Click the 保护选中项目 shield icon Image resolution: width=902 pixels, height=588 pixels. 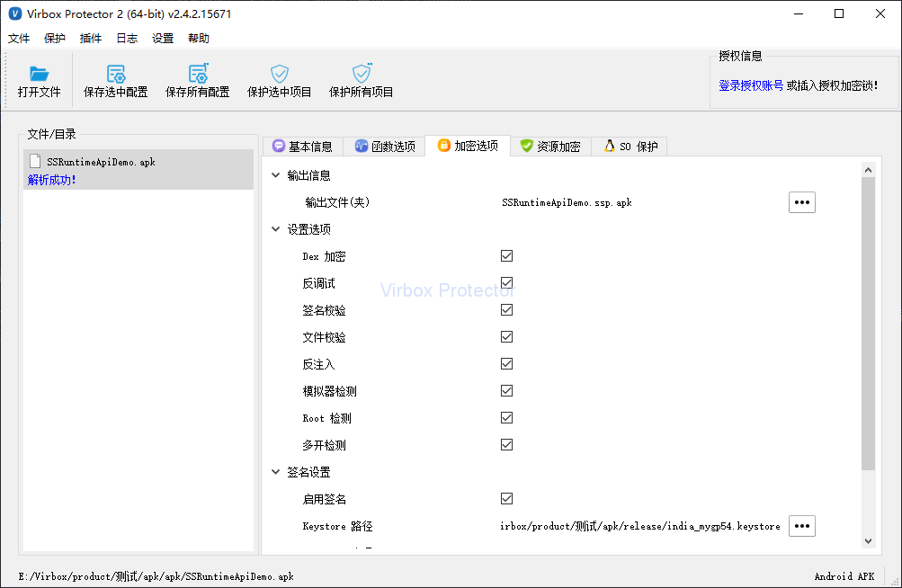click(280, 74)
